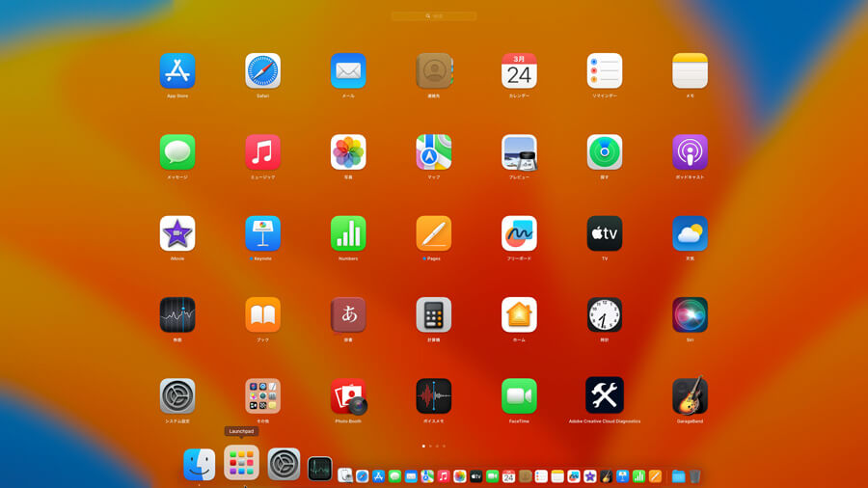Launch the Stocks app in Launchpad
The height and width of the screenshot is (488, 868).
coord(177,314)
